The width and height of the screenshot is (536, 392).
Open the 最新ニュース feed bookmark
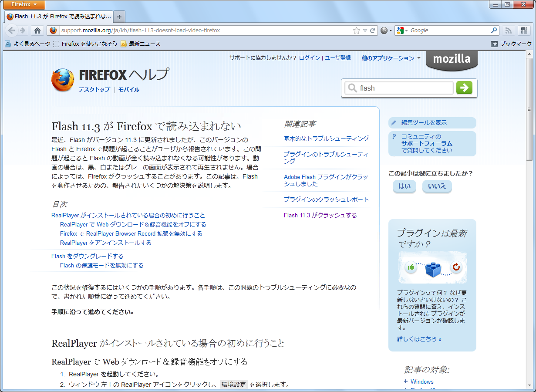click(x=141, y=44)
